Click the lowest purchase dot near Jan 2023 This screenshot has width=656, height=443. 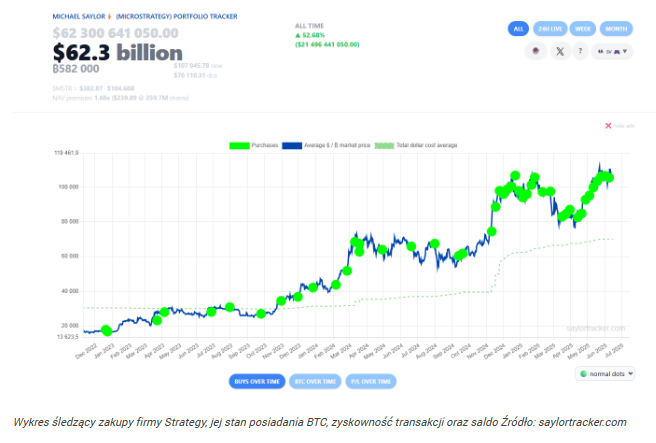pos(106,330)
